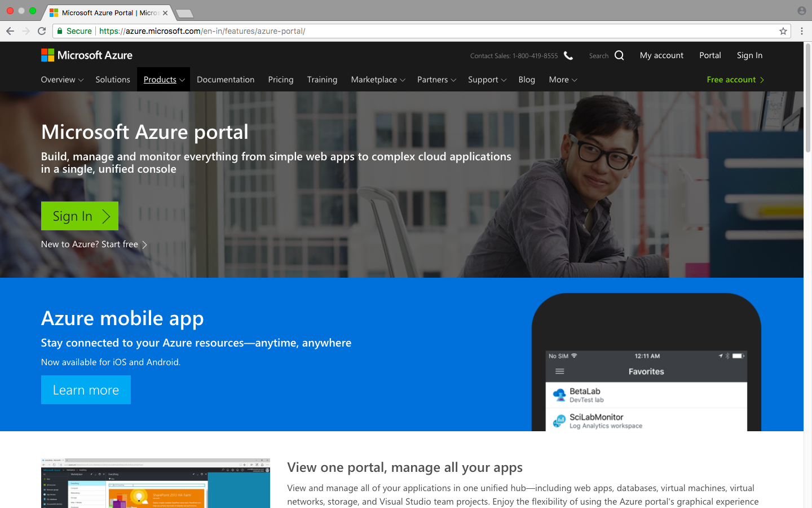The image size is (812, 508).
Task: Click the BetaLab entry text
Action: (586, 395)
